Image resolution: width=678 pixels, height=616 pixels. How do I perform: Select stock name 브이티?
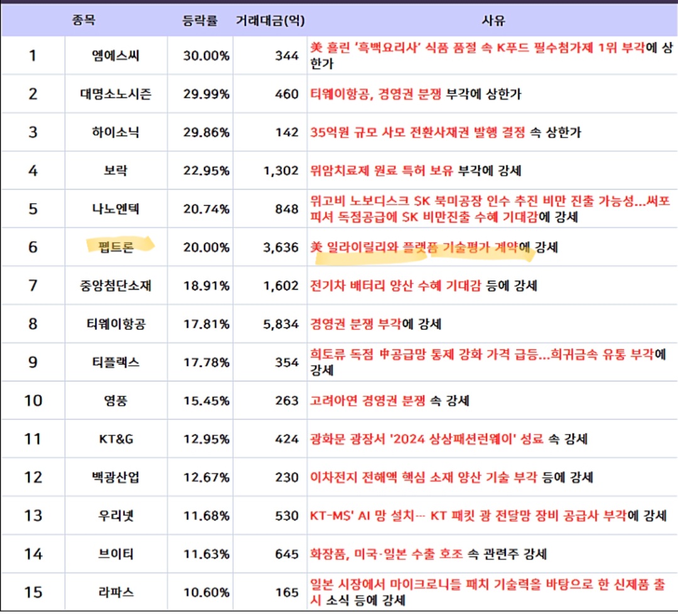116,554
